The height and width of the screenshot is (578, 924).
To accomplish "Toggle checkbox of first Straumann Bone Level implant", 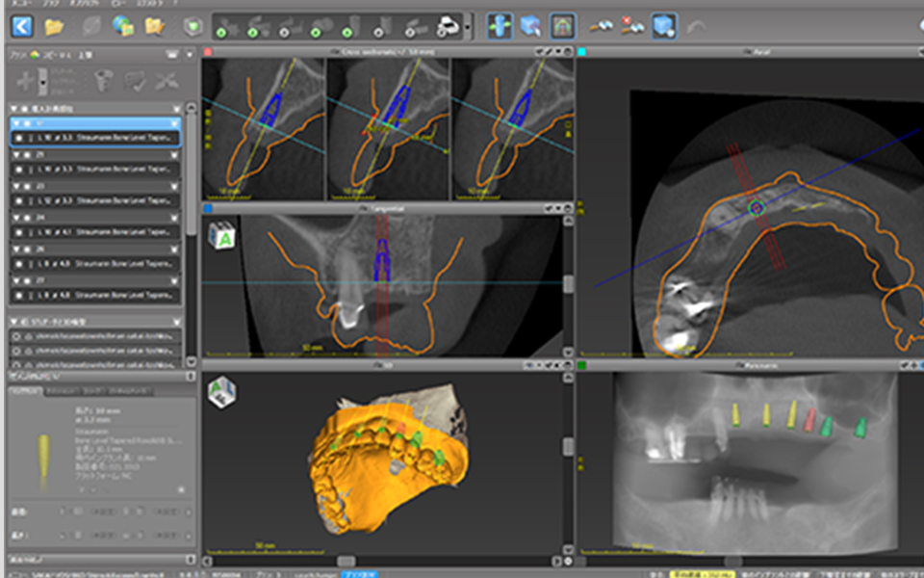I will coord(17,139).
